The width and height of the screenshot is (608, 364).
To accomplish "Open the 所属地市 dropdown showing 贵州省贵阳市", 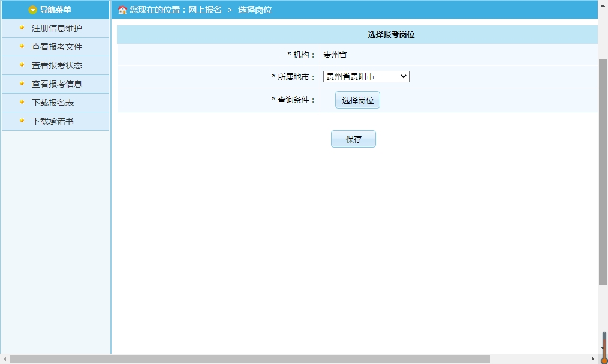I will (x=366, y=77).
